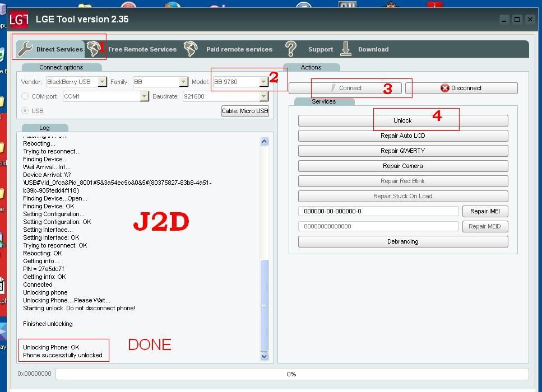Click the plug icon on Connect button
The width and height of the screenshot is (542, 392).
click(x=333, y=88)
